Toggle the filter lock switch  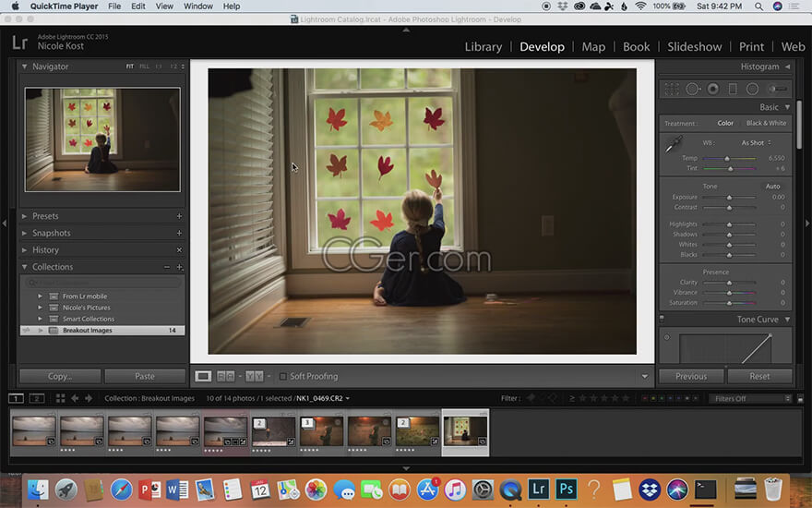pyautogui.click(x=800, y=399)
